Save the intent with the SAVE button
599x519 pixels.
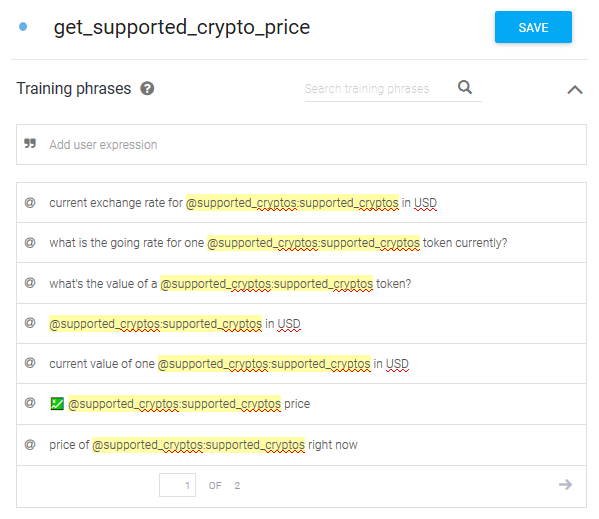[x=533, y=27]
